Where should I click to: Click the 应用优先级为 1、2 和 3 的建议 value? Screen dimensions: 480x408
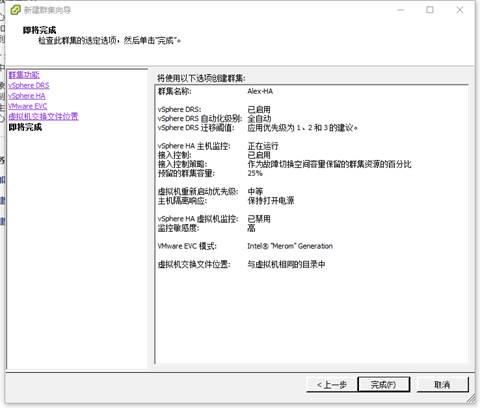tap(302, 128)
